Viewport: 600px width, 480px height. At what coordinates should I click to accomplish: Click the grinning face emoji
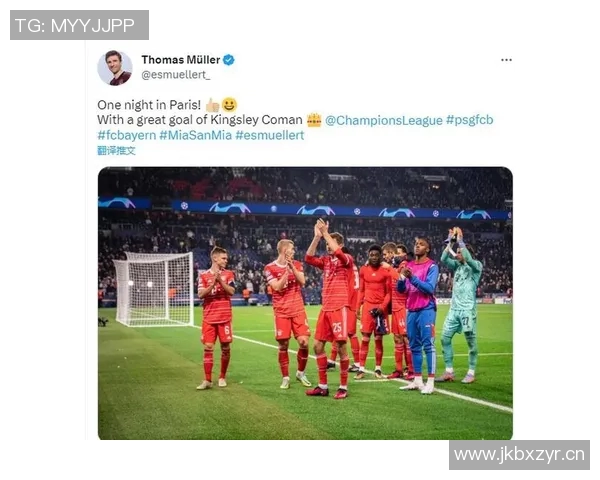(229, 104)
